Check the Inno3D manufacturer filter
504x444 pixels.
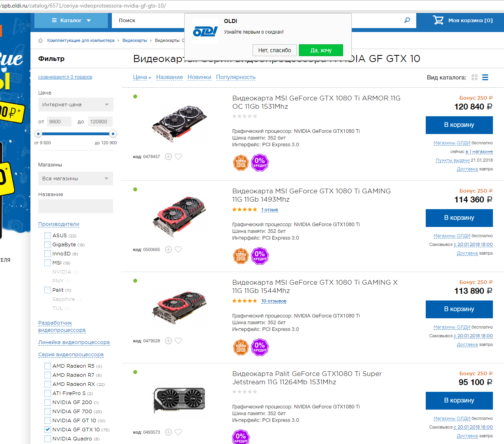48,254
